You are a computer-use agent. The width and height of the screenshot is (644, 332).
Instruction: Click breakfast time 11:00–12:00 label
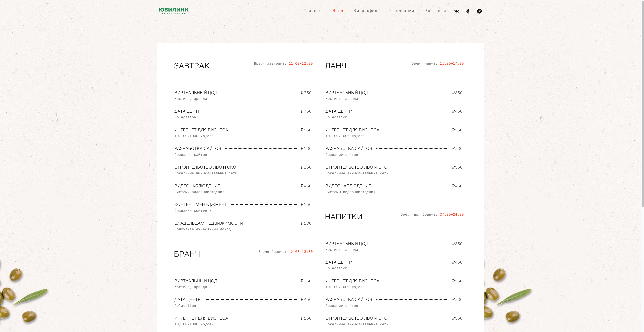point(300,63)
